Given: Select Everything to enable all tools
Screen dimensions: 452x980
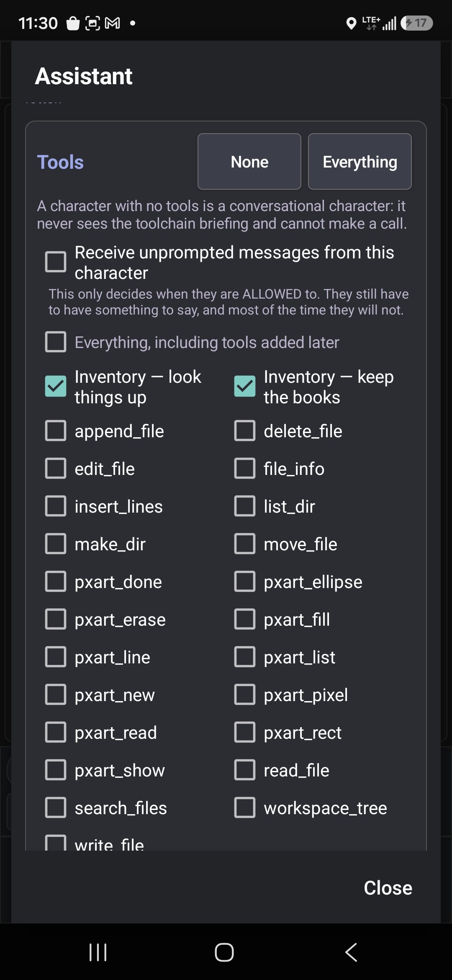Looking at the screenshot, I should [360, 162].
